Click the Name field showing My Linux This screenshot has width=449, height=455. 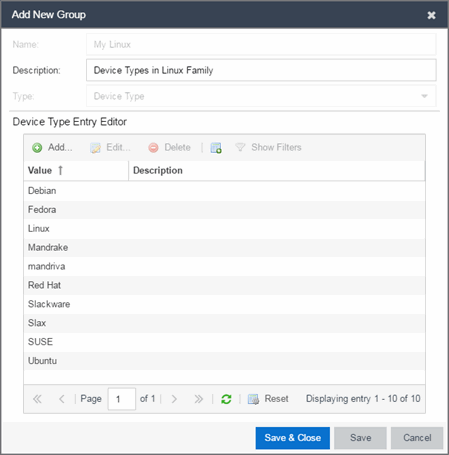pos(261,44)
